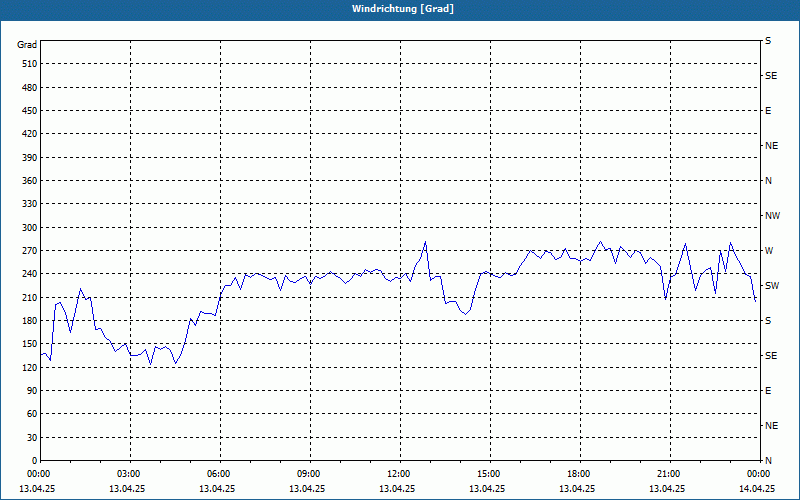Select the 18:00 time marker

[x=580, y=474]
